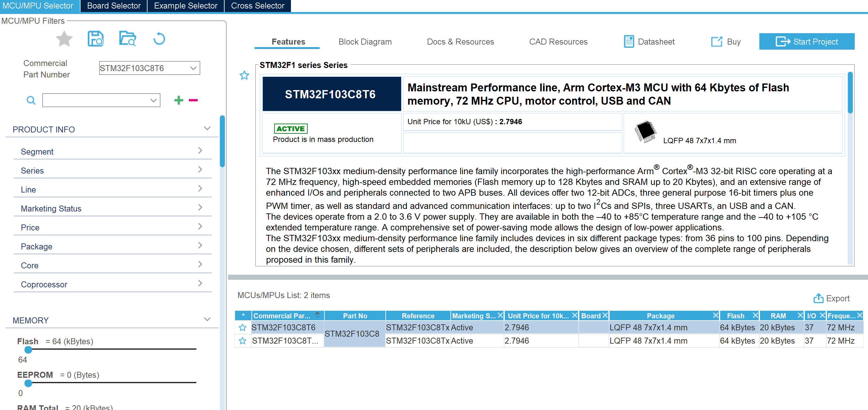Click the Export icon above the MCU list
Image resolution: width=868 pixels, height=410 pixels.
coord(818,298)
